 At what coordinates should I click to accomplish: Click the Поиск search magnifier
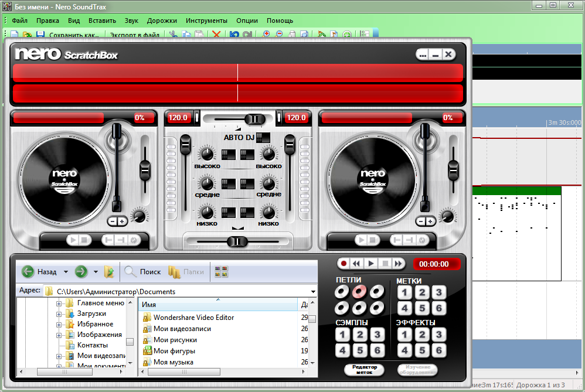click(130, 271)
